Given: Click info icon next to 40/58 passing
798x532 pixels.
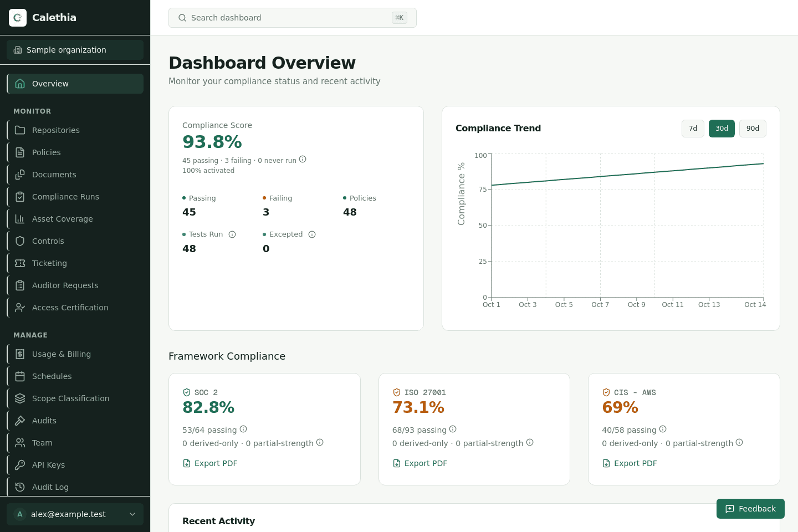Looking at the screenshot, I should 663,429.
